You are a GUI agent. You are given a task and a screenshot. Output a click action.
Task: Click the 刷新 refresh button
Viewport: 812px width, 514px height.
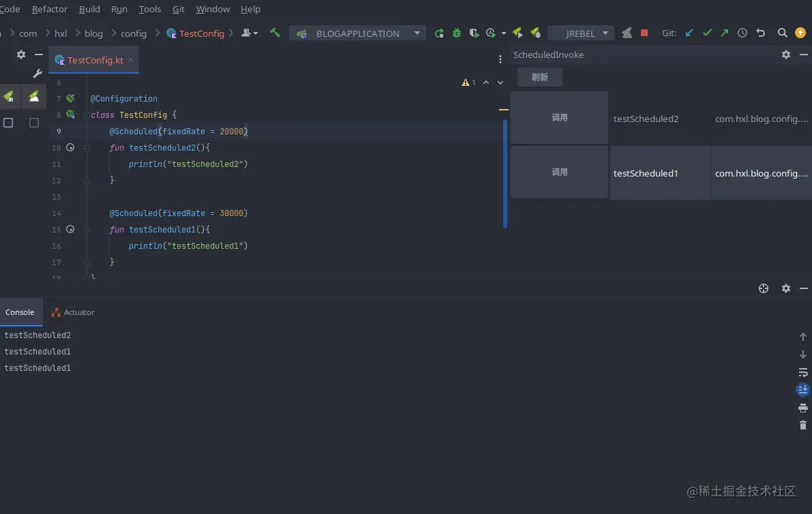[539, 77]
